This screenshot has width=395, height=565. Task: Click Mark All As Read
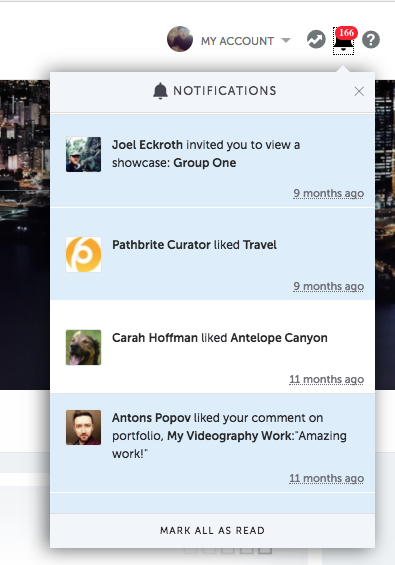pyautogui.click(x=213, y=530)
